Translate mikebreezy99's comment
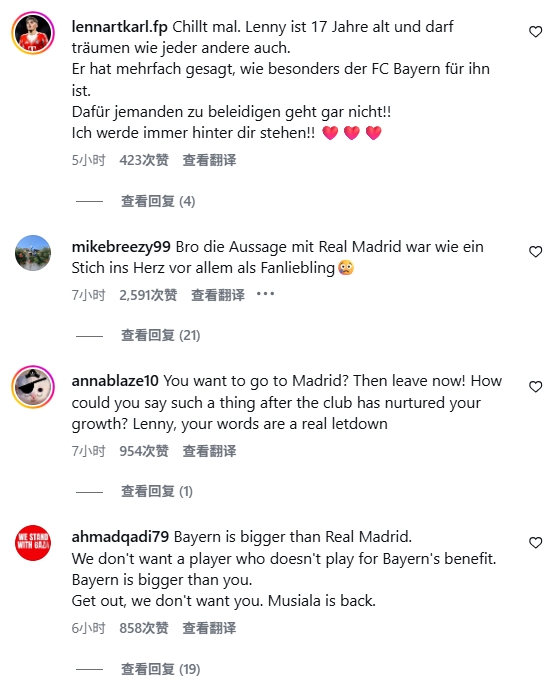Screen dimensions: 557x687 (x=218, y=295)
